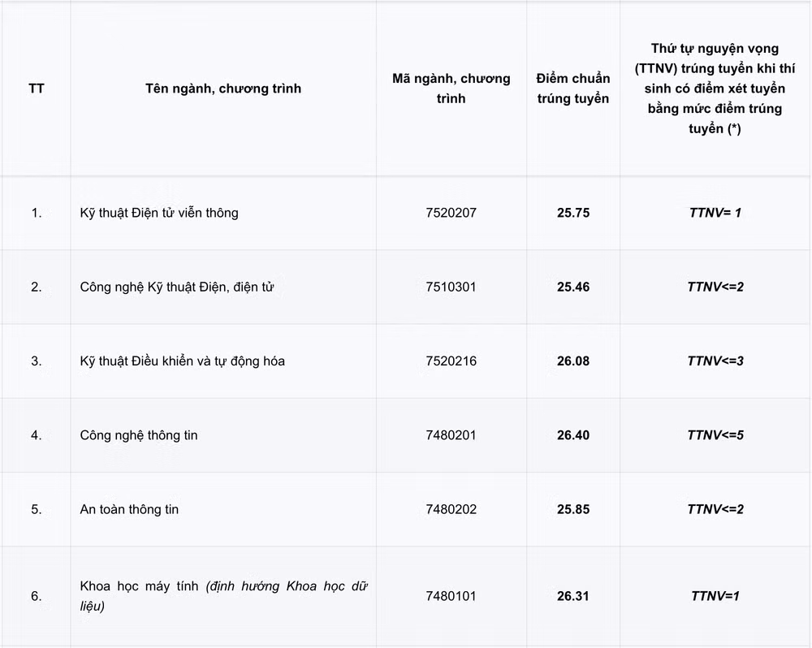The height and width of the screenshot is (648, 812).
Task: Click the TT column header
Action: click(x=37, y=89)
